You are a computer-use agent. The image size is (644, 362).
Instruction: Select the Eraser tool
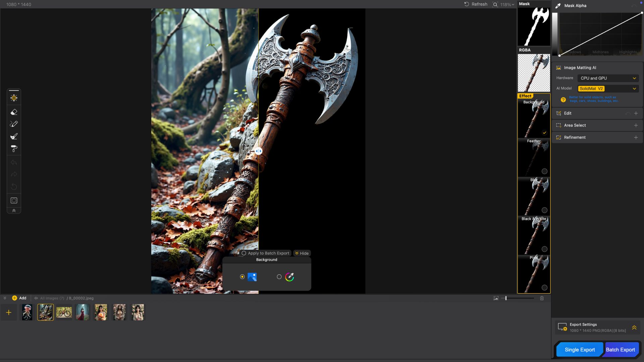pyautogui.click(x=14, y=112)
